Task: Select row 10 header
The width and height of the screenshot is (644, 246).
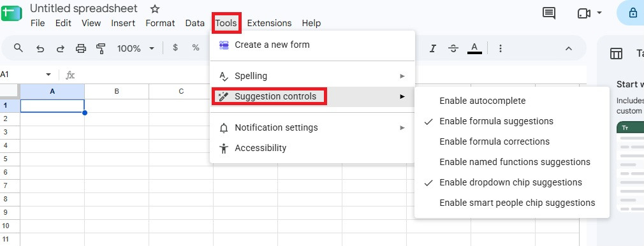Action: [x=10, y=226]
